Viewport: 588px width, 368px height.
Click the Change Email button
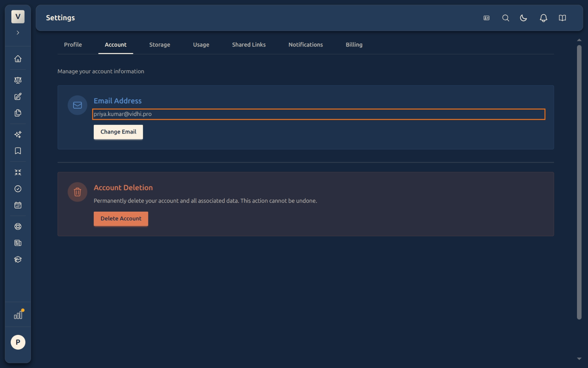tap(118, 132)
